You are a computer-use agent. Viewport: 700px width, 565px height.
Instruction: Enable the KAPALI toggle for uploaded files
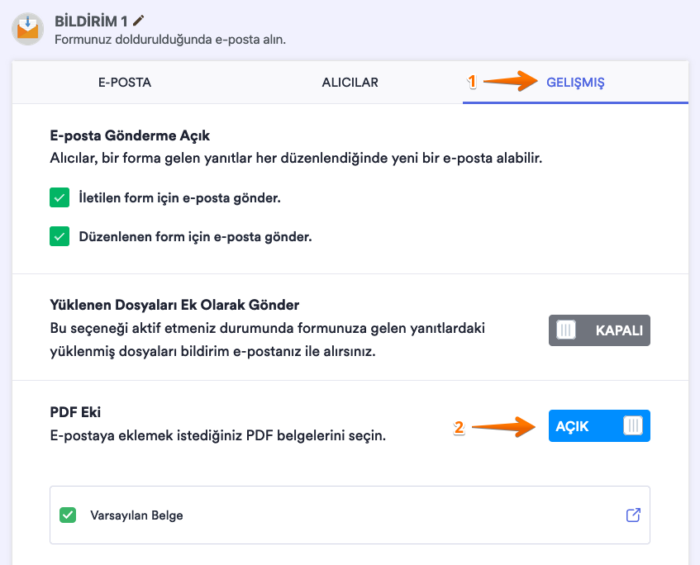click(x=599, y=330)
